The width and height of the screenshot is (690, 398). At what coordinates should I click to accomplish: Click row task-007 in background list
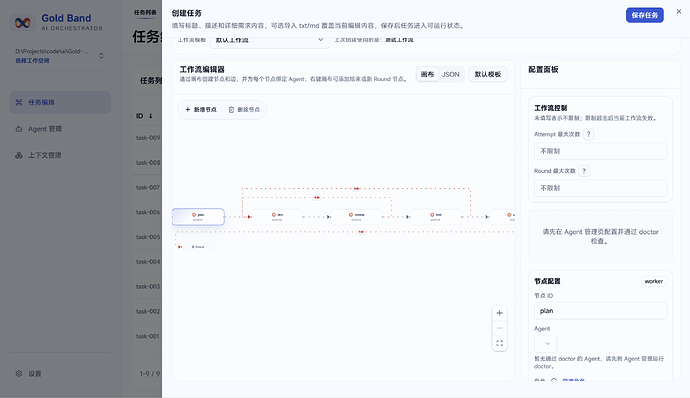pyautogui.click(x=148, y=187)
